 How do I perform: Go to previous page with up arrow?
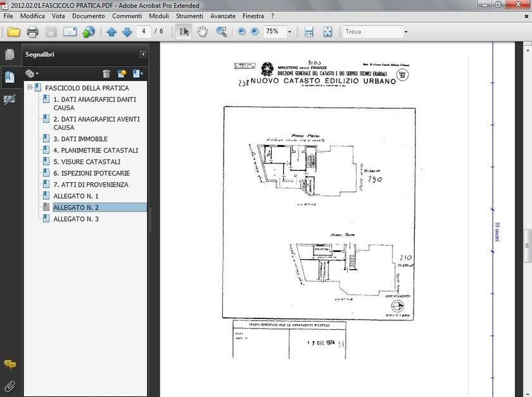coord(111,32)
